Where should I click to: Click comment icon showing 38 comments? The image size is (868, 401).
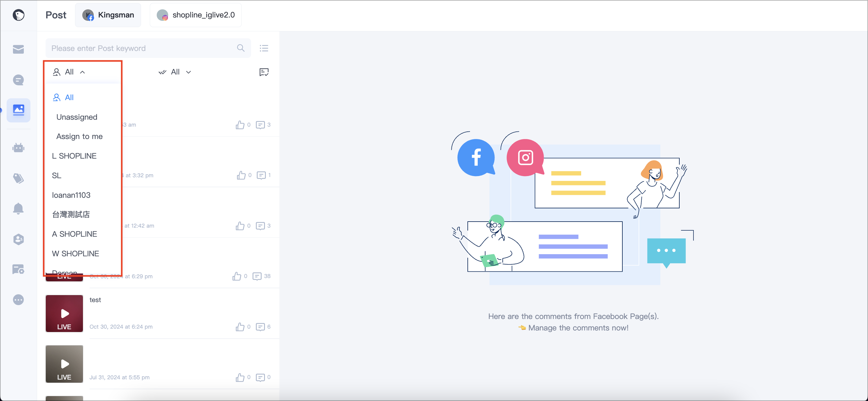click(x=257, y=276)
